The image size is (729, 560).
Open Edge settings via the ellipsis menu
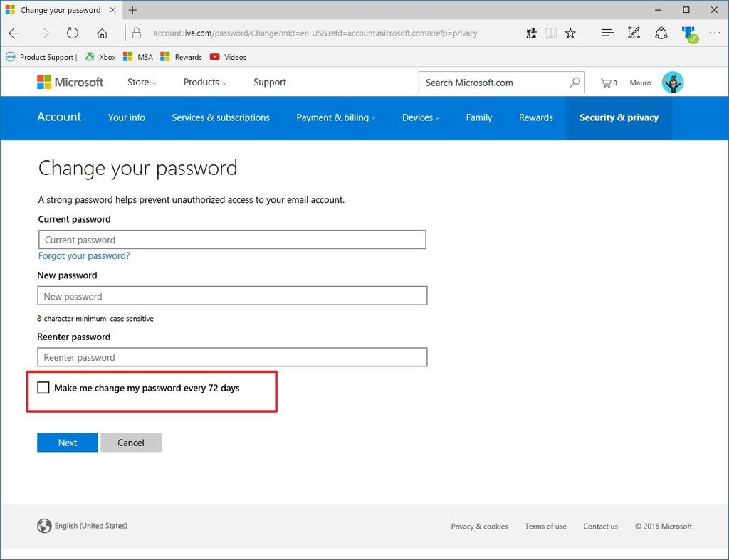(715, 33)
